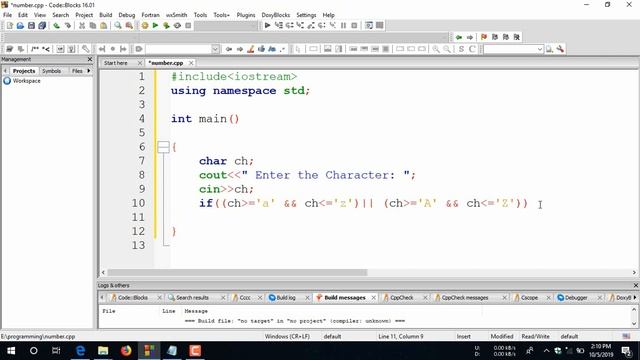This screenshot has height=360, width=640.
Task: Click the horizontal editor scrollbar
Action: click(x=237, y=272)
